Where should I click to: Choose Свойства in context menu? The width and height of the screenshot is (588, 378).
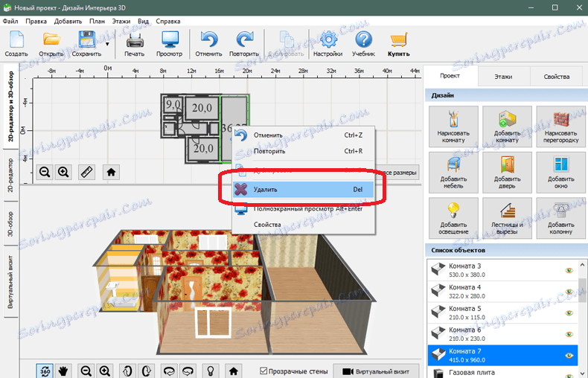click(304, 225)
